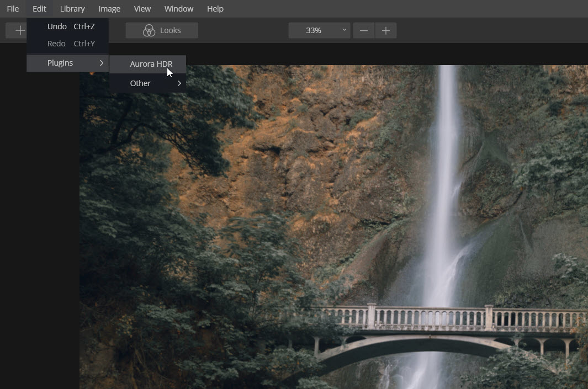The image size is (588, 389).
Task: Zoom in with the plus button beside zoom level
Action: click(385, 30)
